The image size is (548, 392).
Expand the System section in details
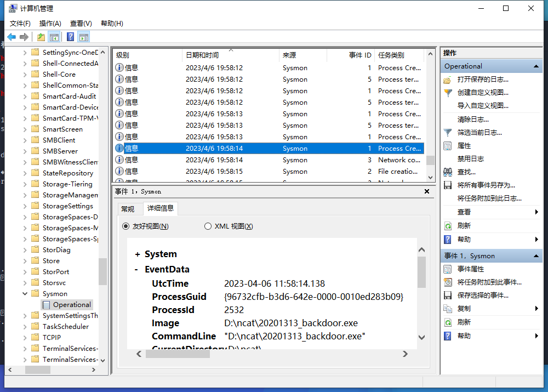pyautogui.click(x=138, y=254)
